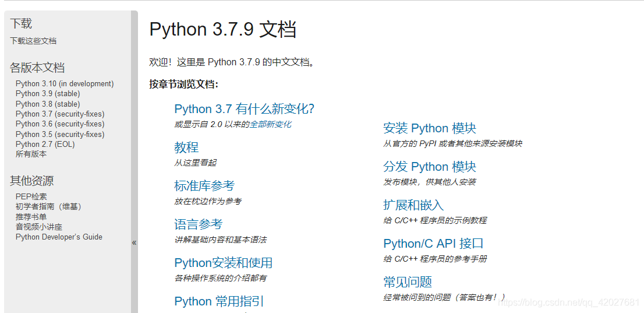644x313 pixels.
Task: Go to Python 3.6 (security-fixes) docs
Action: (x=60, y=124)
